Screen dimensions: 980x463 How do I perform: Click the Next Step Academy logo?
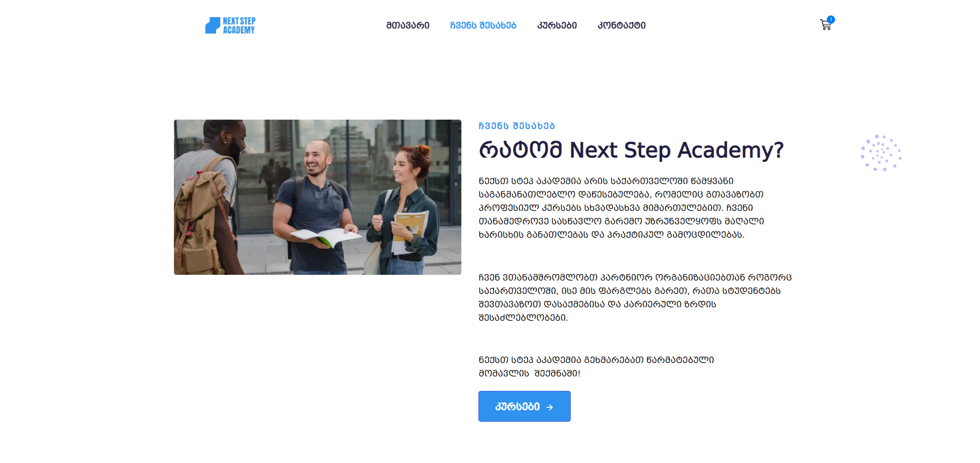(230, 25)
